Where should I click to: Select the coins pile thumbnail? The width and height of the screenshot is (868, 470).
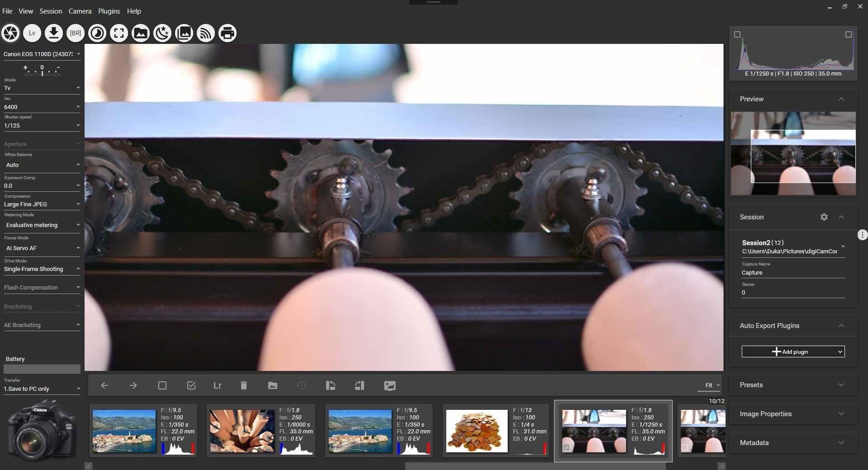pyautogui.click(x=477, y=431)
